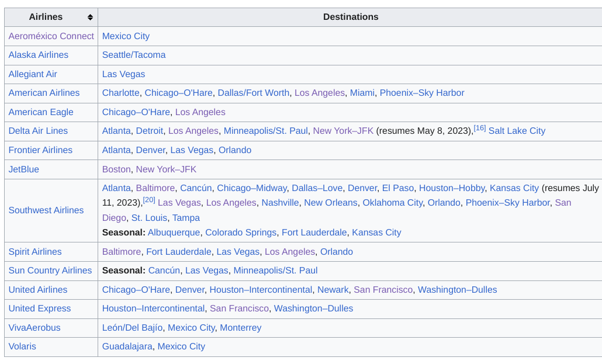The height and width of the screenshot is (364, 602).
Task: Open Dallas–Love destination link
Action: [x=317, y=188]
